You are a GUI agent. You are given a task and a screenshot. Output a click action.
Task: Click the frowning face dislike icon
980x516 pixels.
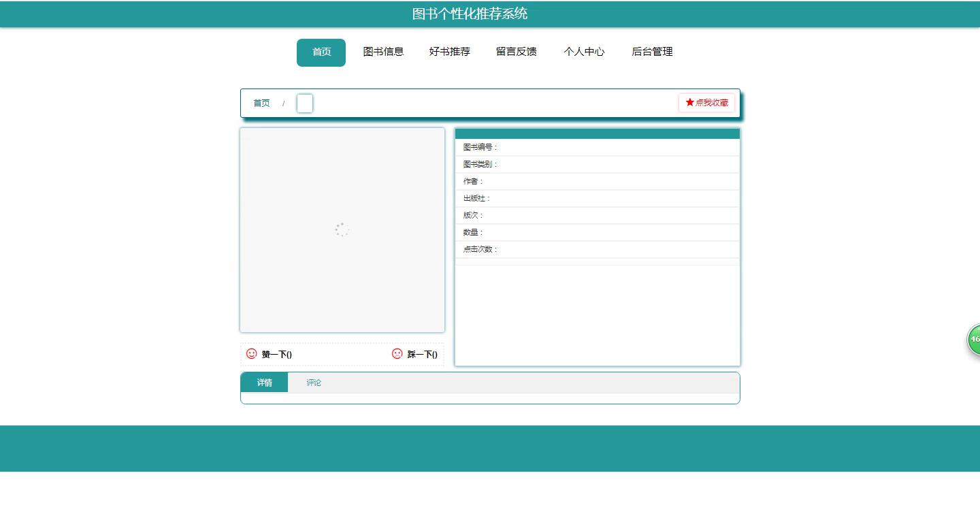tap(397, 354)
